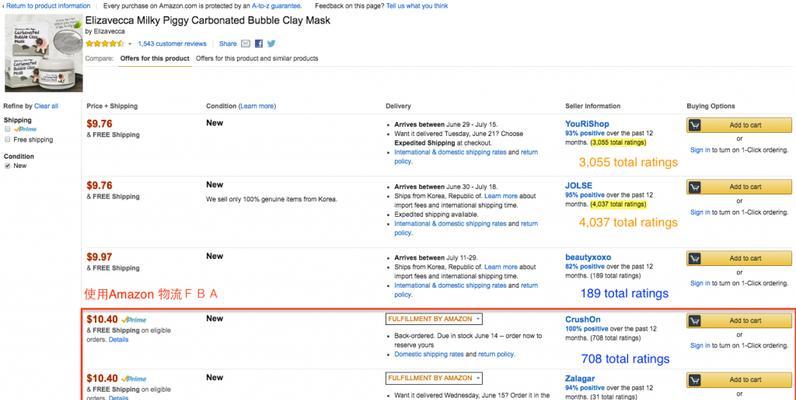Viewport: 796px width, 400px height.
Task: Click the Twitter share icon
Action: tap(272, 44)
